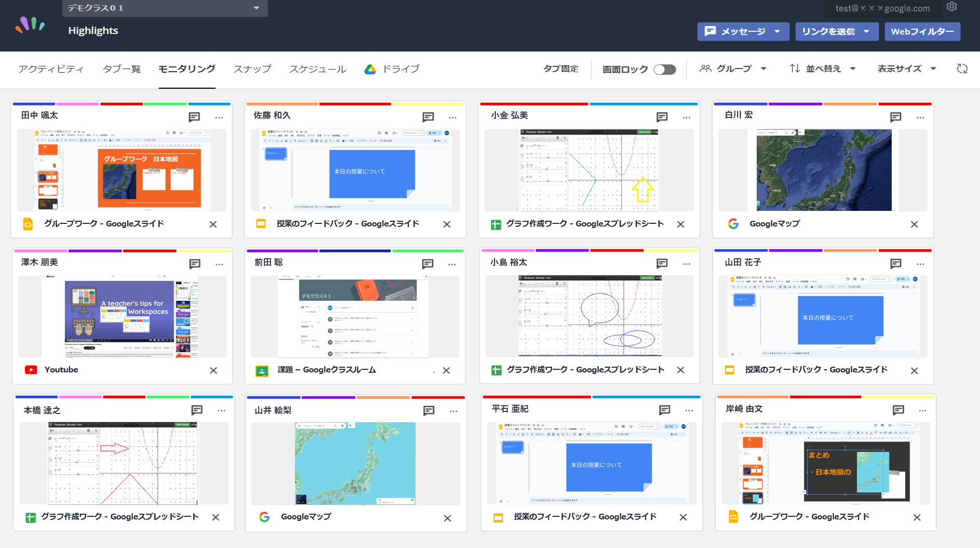Toggle the 画面ロック switch
The height and width of the screenshot is (548, 980).
[664, 69]
